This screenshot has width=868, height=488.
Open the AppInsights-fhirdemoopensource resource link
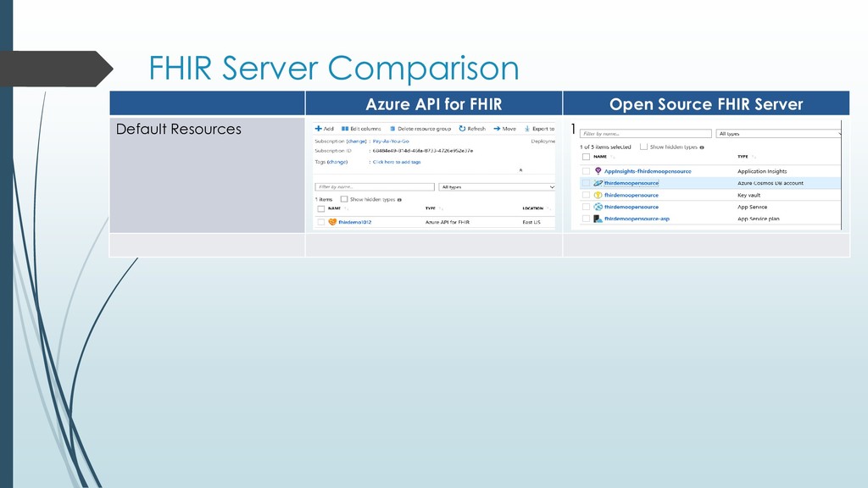click(648, 171)
